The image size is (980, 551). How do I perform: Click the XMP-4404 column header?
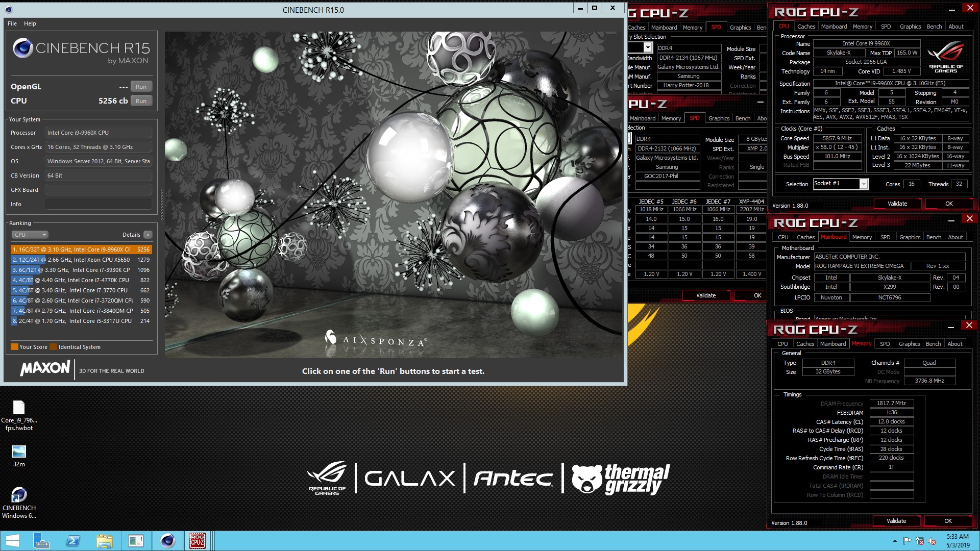(751, 202)
